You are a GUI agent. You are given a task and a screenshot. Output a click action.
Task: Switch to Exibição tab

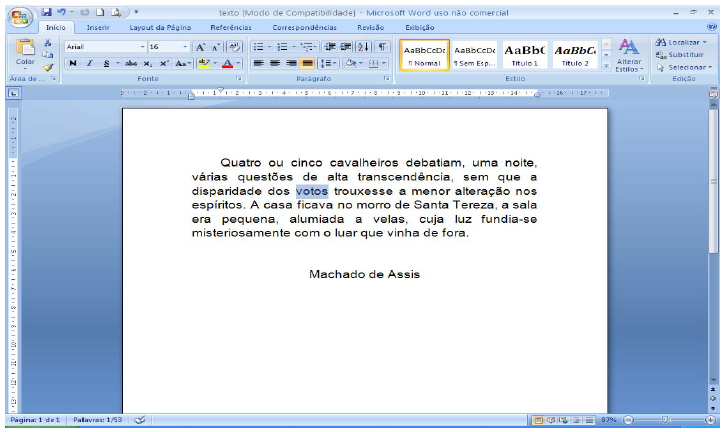420,28
